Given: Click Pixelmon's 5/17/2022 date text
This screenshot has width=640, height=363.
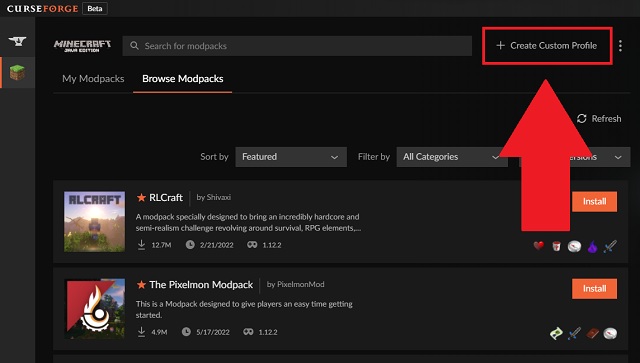Looking at the screenshot, I should [x=213, y=332].
